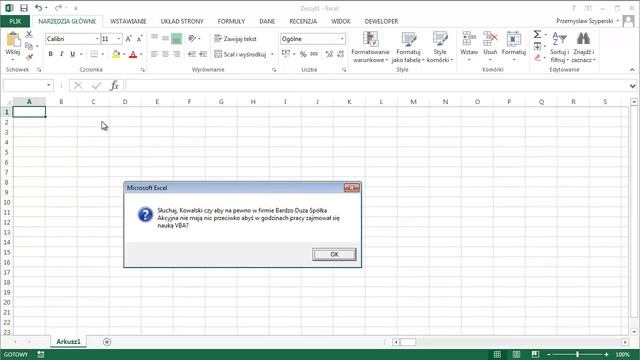
Task: Click the macro recording icon in status bar
Action: (41, 354)
